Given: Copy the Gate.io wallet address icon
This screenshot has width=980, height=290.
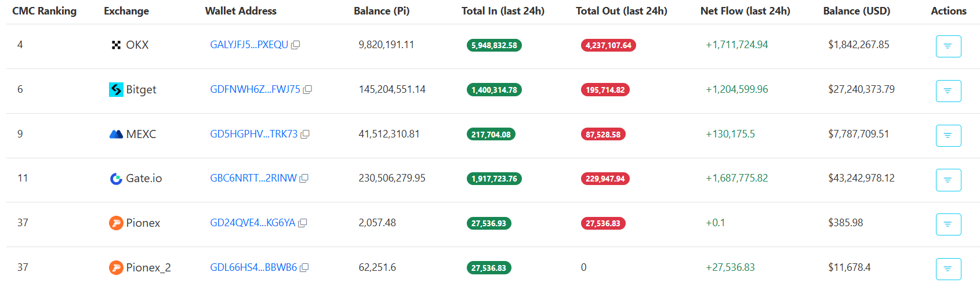Looking at the screenshot, I should coord(304,179).
